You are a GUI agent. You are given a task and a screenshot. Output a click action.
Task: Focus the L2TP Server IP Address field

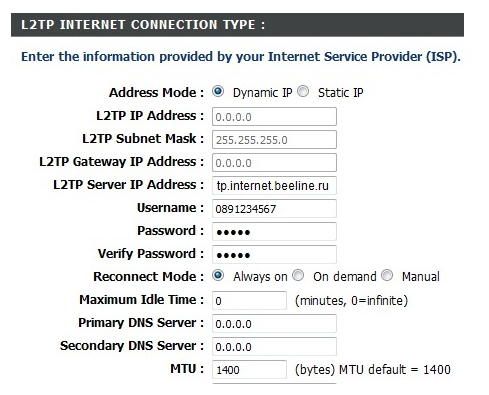[x=274, y=185]
